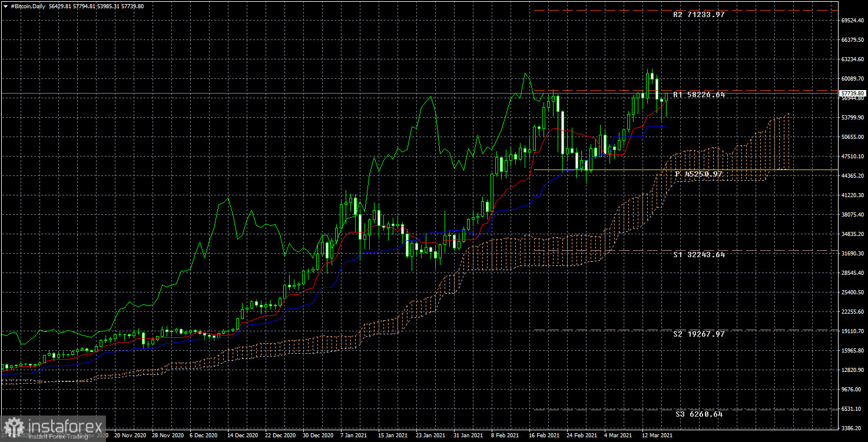Click the 3386.20 price scale label
The image size is (868, 442).
pyautogui.click(x=852, y=428)
